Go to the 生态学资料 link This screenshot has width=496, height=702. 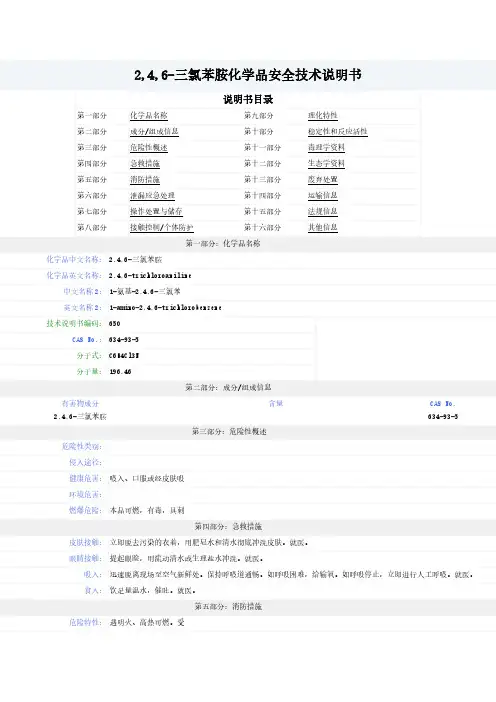pyautogui.click(x=326, y=164)
